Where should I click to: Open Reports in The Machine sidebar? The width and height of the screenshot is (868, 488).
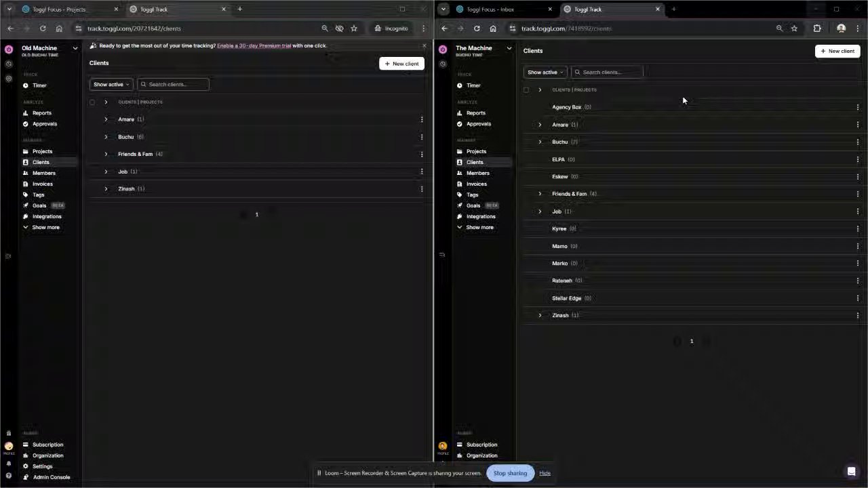pyautogui.click(x=475, y=113)
